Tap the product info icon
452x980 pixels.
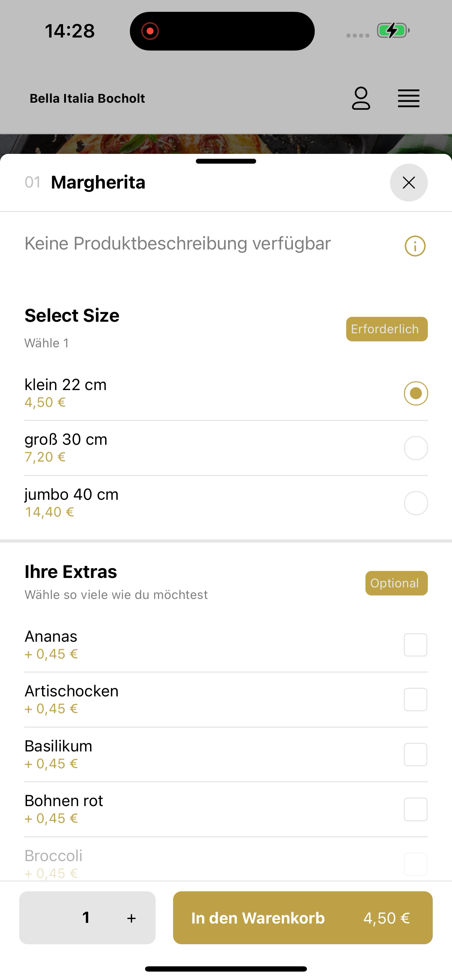click(415, 246)
